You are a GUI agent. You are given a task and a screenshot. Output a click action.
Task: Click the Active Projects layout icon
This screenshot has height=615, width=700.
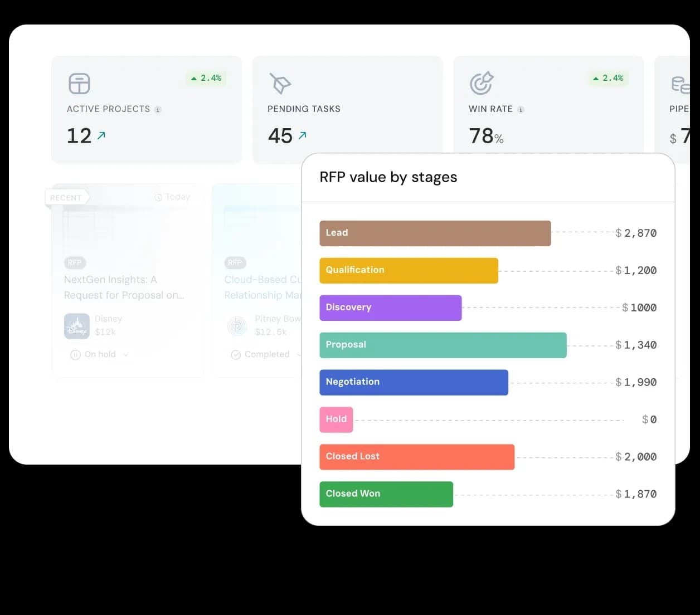pyautogui.click(x=79, y=84)
